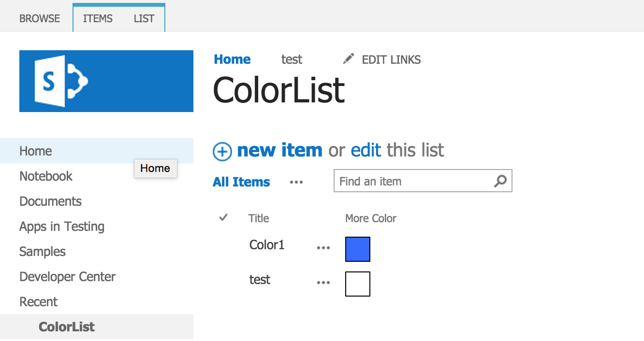
Task: Open the ellipsis menu for Color1
Action: click(323, 248)
